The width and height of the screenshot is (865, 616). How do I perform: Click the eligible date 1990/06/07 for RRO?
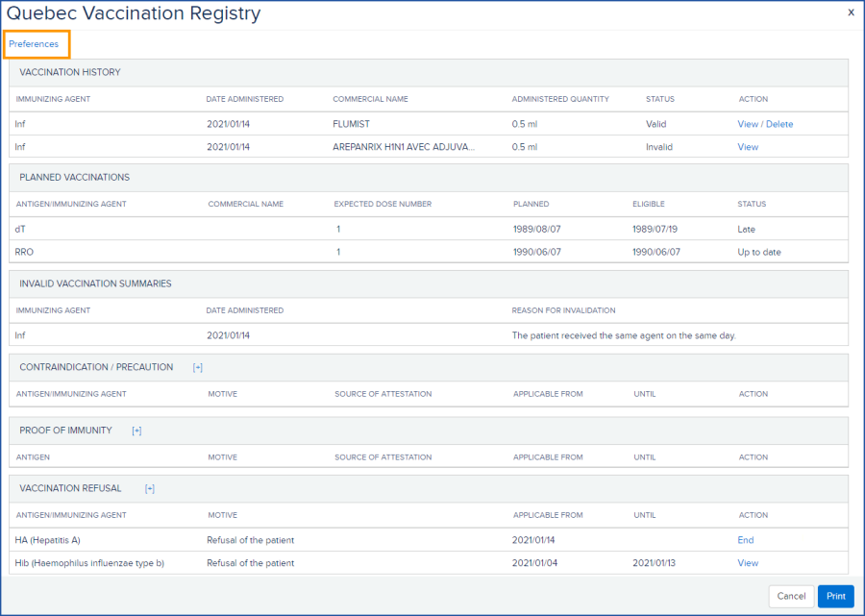coord(657,252)
